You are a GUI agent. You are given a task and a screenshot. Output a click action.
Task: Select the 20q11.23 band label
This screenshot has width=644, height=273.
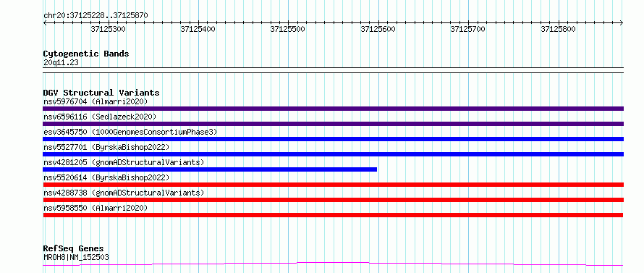click(61, 63)
